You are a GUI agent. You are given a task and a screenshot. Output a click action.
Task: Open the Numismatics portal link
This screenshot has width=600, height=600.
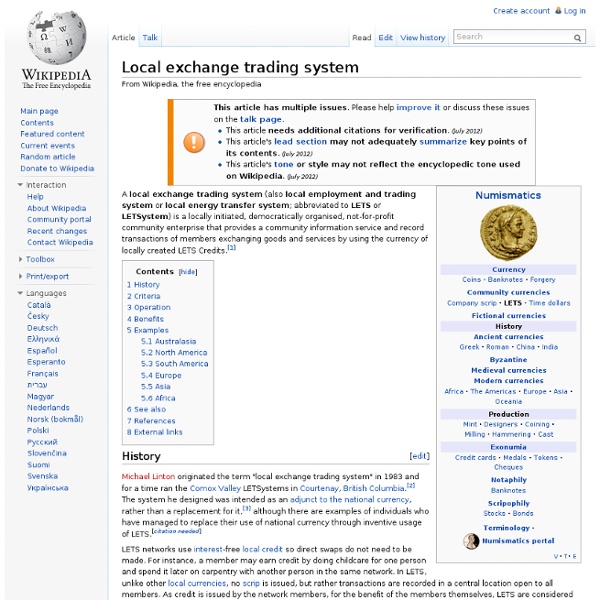518,541
